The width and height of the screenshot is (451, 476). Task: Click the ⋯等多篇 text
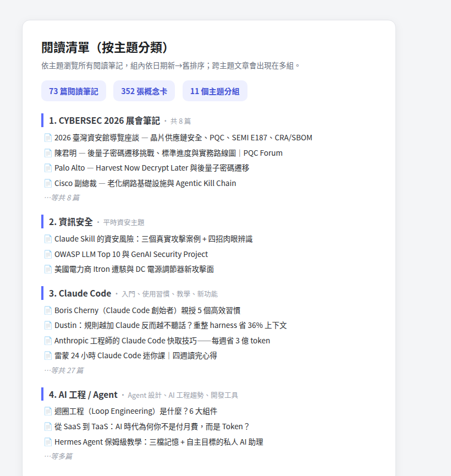tap(58, 456)
